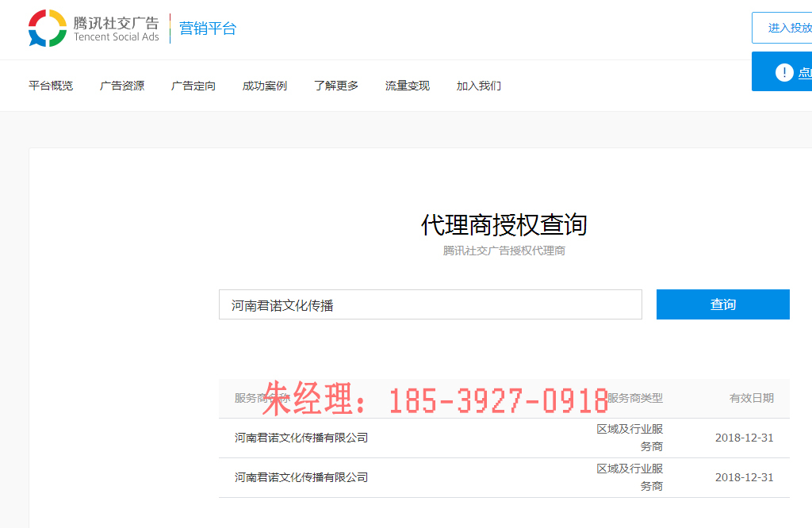This screenshot has height=528, width=812.
Task: Open the 流量变现 menu
Action: point(408,86)
